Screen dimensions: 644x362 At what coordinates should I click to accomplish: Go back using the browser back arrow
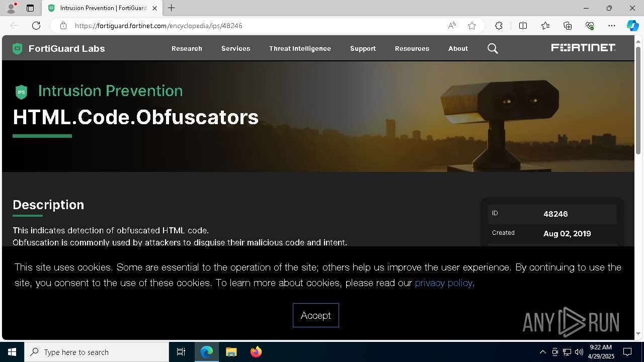(14, 26)
